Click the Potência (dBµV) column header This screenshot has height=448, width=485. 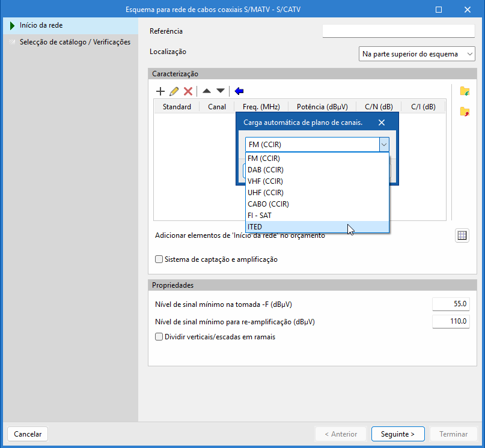coord(322,107)
